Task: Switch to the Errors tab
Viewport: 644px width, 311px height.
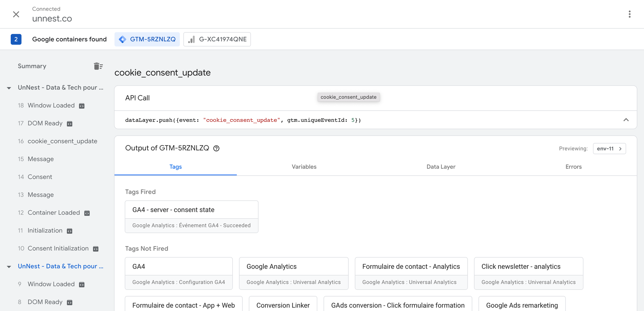Action: (574, 167)
